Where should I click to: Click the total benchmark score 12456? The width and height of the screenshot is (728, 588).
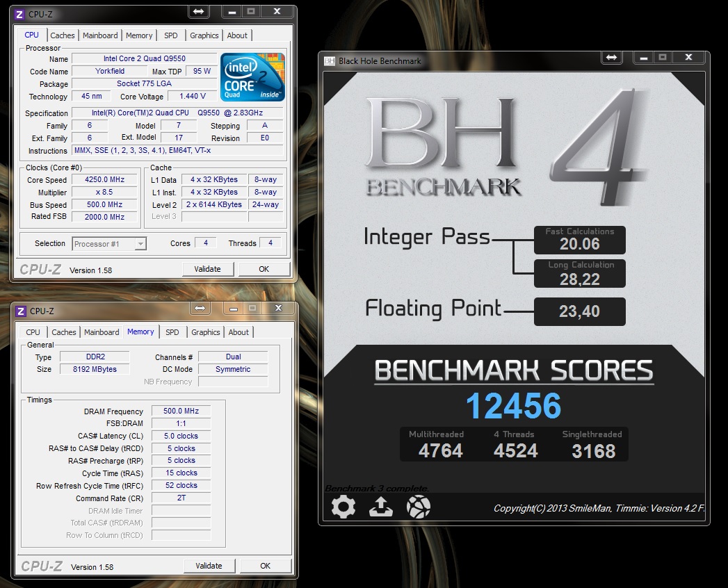click(514, 406)
